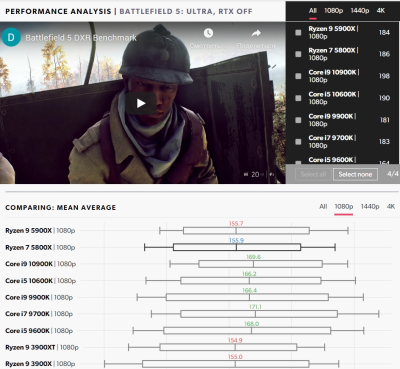This screenshot has height=369, width=400.
Task: Click the Select all button
Action: 313,174
